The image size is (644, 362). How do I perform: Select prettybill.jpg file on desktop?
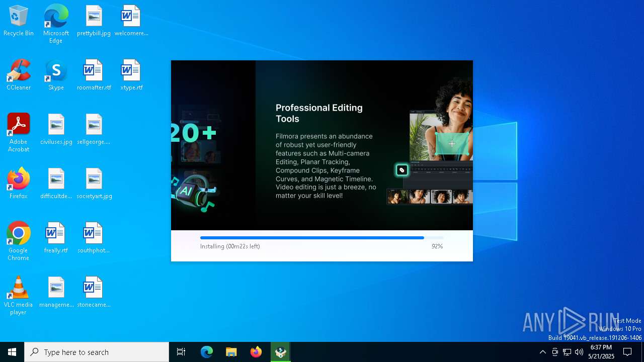pos(94,21)
